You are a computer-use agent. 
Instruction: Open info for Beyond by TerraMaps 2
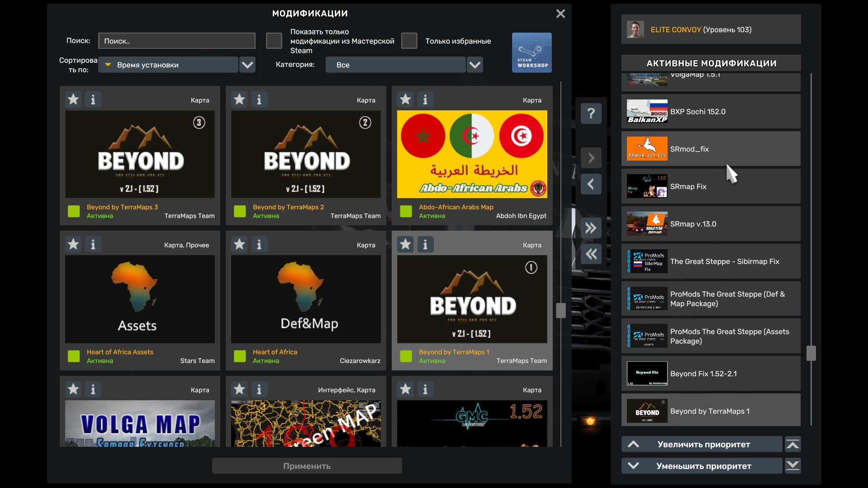point(259,99)
